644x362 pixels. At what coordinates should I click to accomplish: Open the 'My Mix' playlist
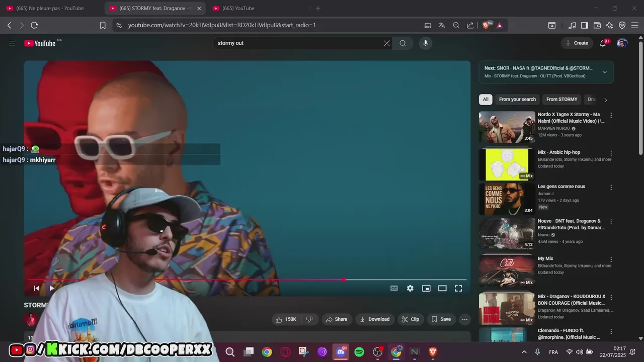[507, 269]
